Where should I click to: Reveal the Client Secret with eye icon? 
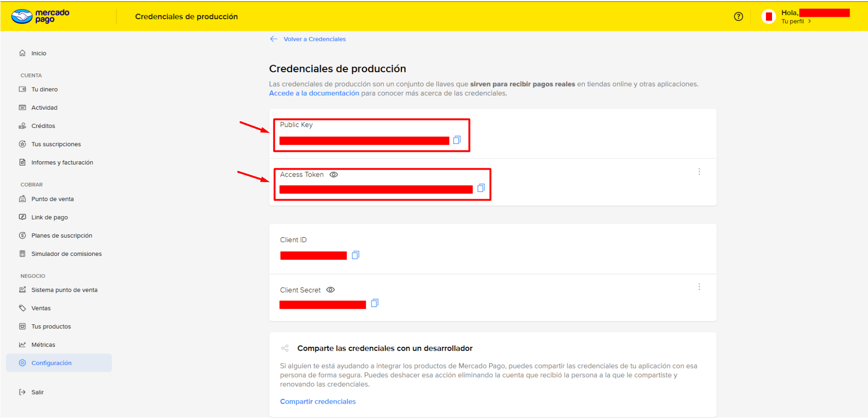[331, 290]
